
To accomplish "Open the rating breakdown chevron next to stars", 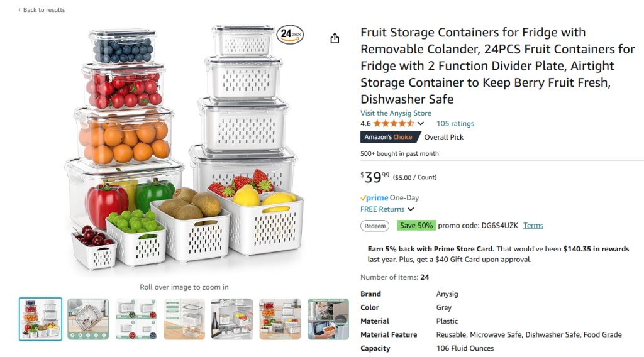I will point(421,124).
